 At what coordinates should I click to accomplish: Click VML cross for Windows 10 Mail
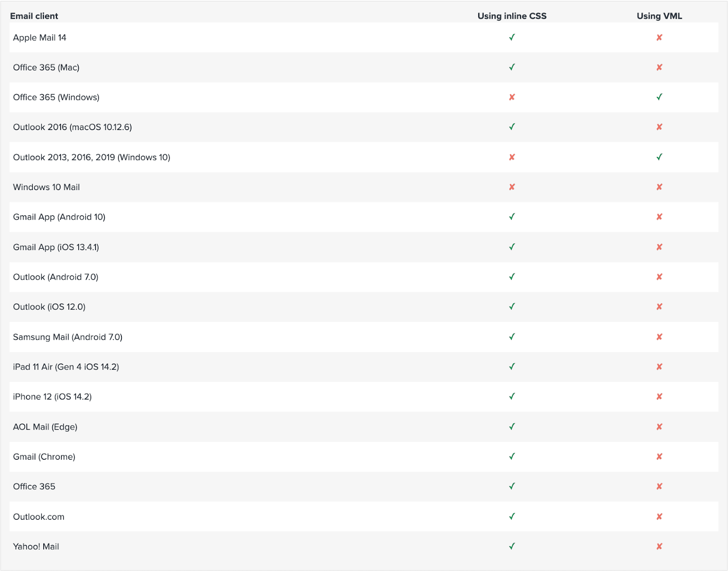coord(659,187)
